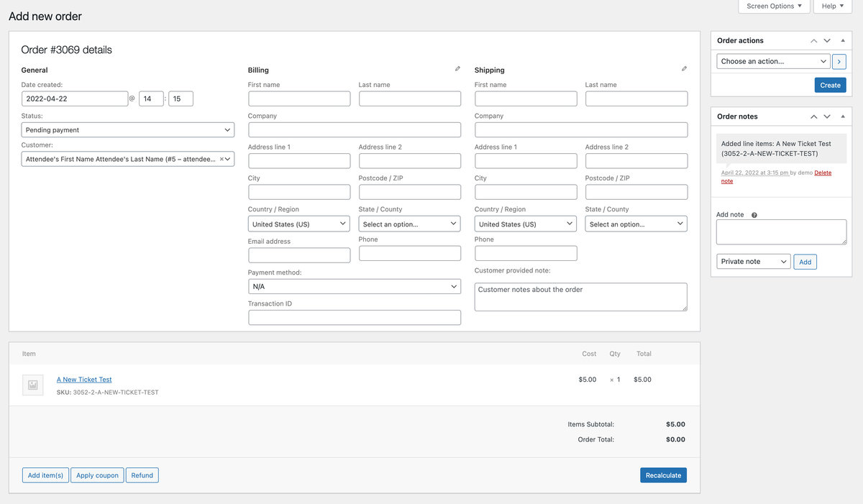The image size is (863, 504).
Task: Click the Customer provided note textarea
Action: point(581,297)
